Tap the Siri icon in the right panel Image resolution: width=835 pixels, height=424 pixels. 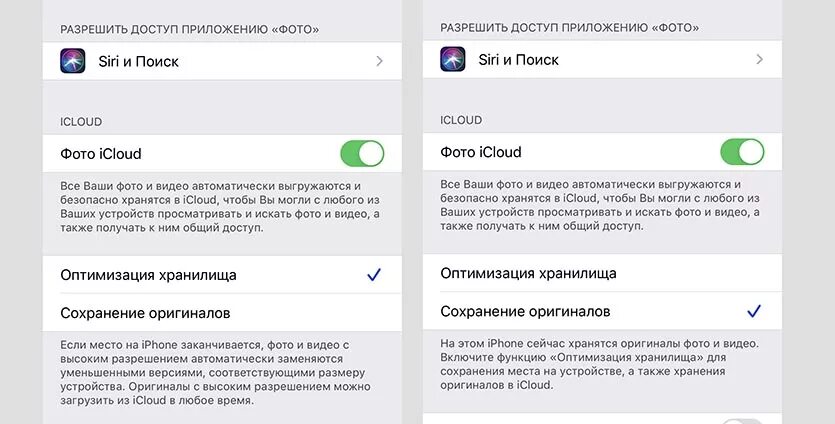453,59
